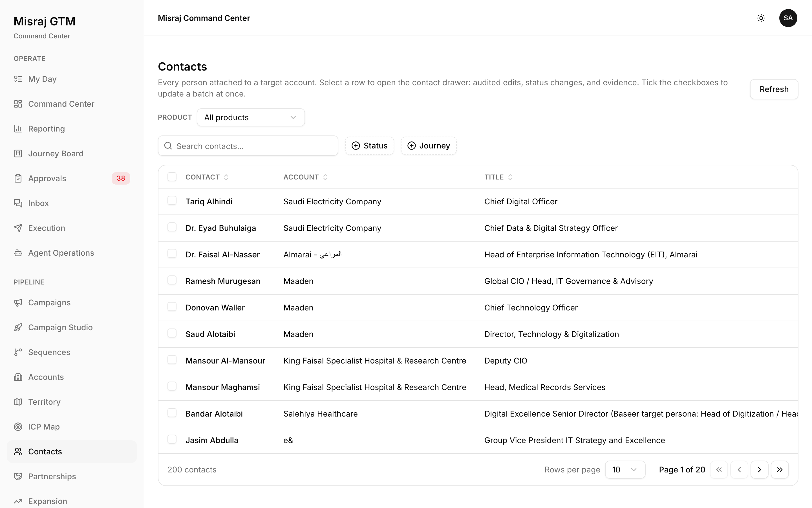
Task: Click the Contacts people icon
Action: click(x=18, y=452)
